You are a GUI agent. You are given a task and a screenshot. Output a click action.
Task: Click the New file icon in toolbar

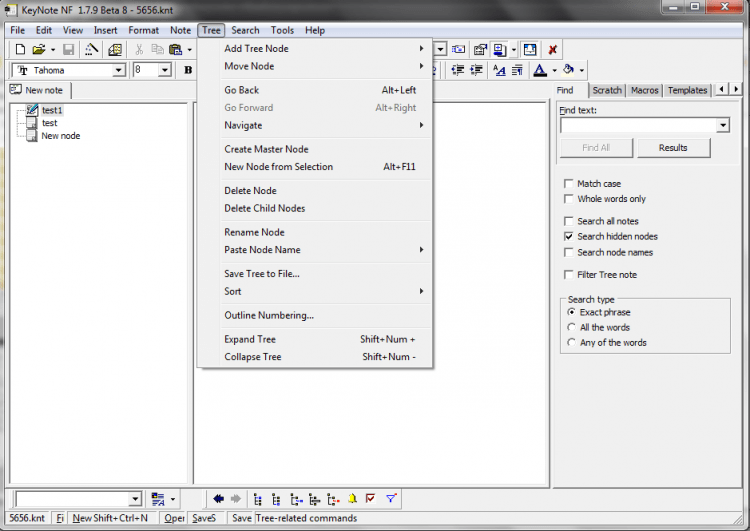click(20, 49)
